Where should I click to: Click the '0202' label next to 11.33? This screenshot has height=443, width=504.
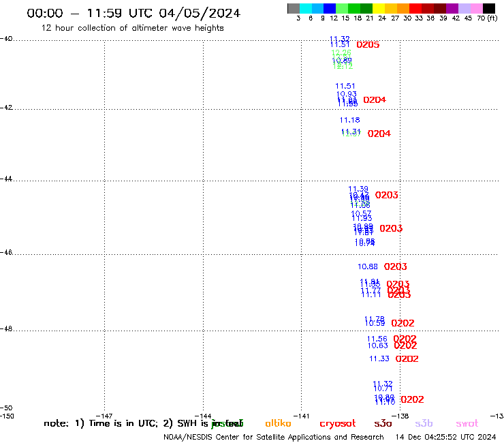[x=407, y=358]
